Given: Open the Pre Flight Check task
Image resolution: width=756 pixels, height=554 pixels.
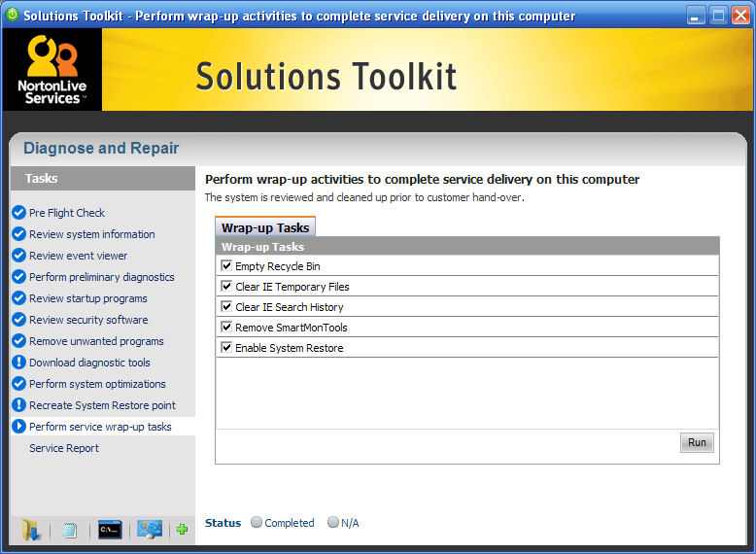Looking at the screenshot, I should (x=66, y=213).
